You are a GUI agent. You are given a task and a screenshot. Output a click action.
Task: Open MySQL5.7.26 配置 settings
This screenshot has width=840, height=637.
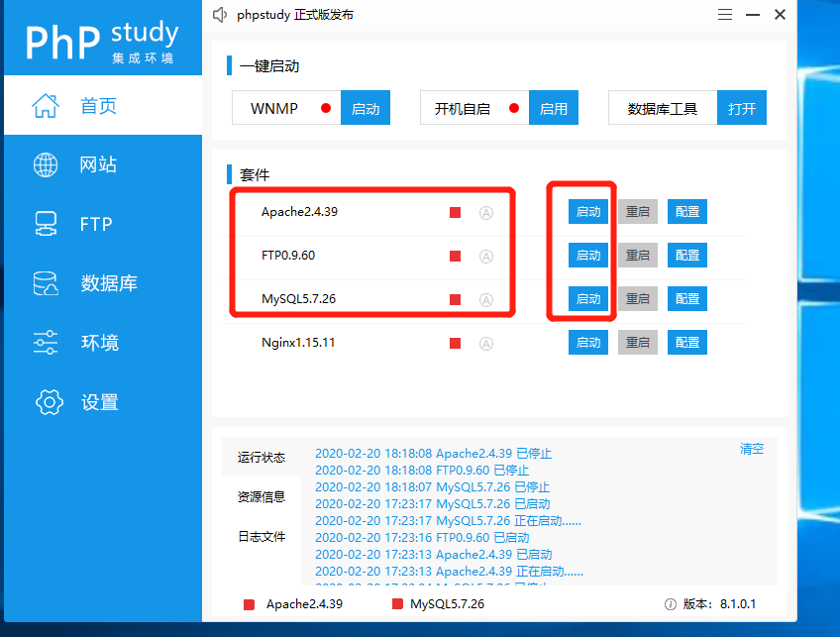tap(687, 298)
